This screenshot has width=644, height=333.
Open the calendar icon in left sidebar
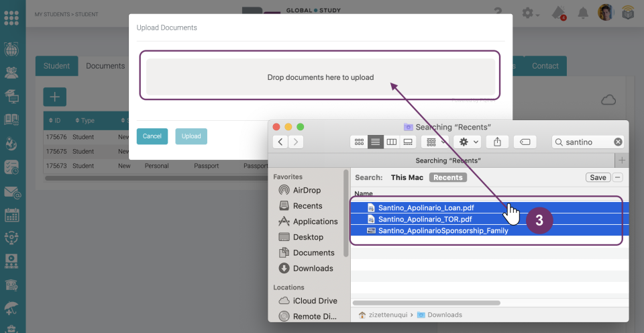(12, 215)
